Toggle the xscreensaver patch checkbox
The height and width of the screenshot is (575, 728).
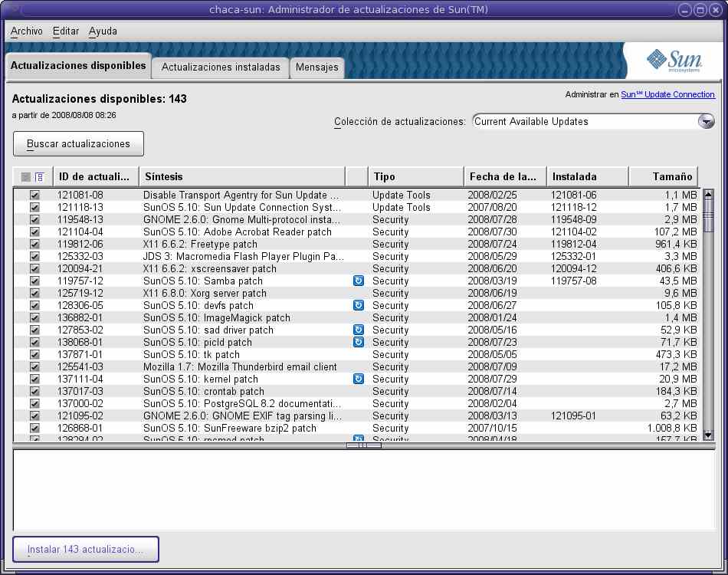(x=34, y=268)
